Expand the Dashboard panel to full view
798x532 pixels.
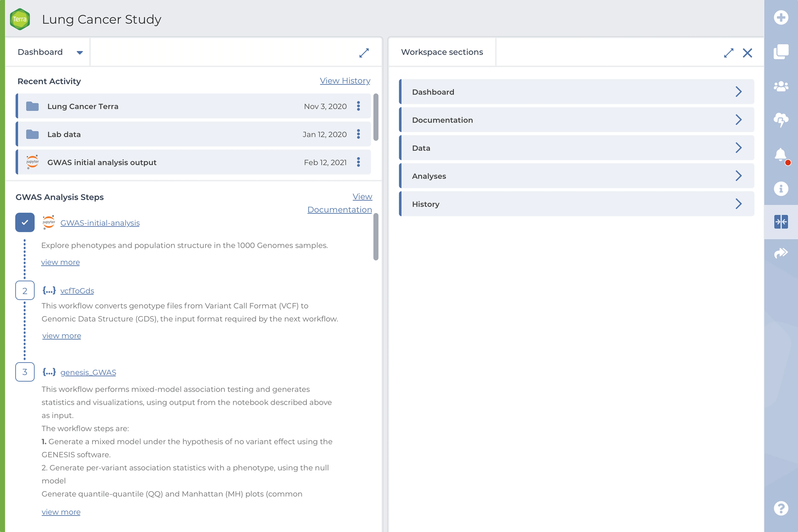point(364,53)
